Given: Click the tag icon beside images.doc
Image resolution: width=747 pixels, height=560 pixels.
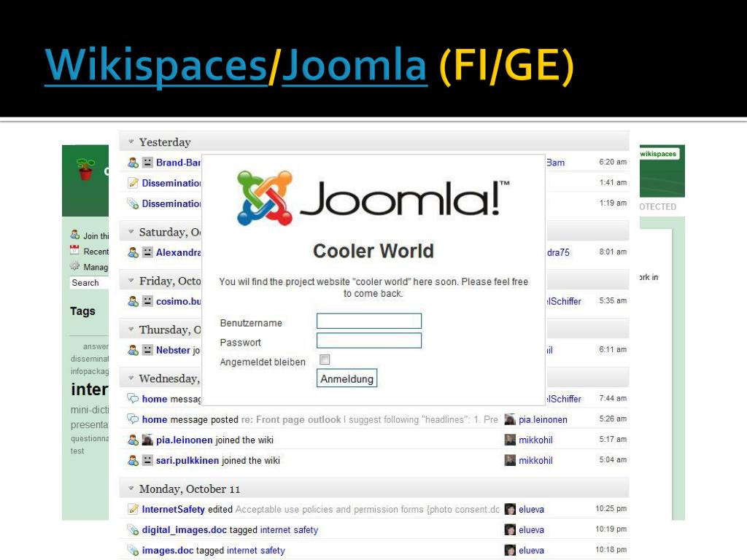Looking at the screenshot, I should tap(133, 550).
